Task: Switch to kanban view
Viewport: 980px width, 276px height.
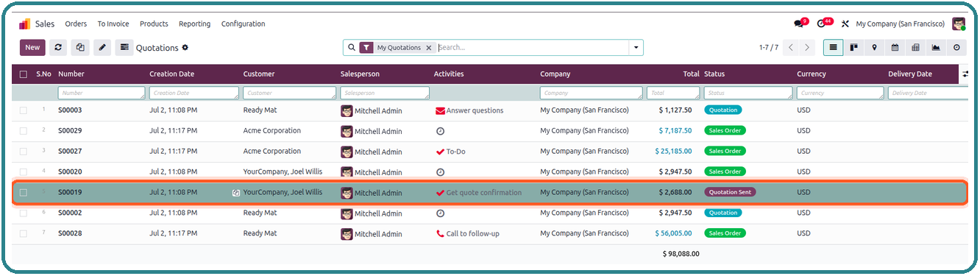Action: (x=853, y=47)
